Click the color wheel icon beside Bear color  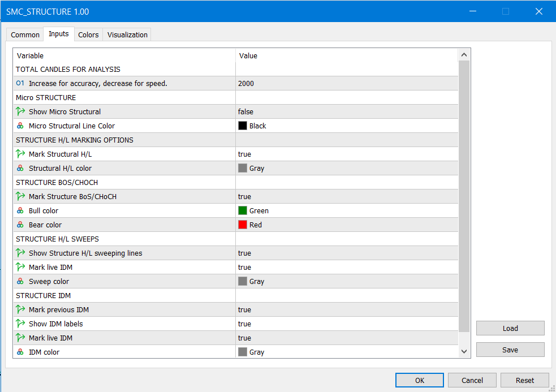click(20, 225)
